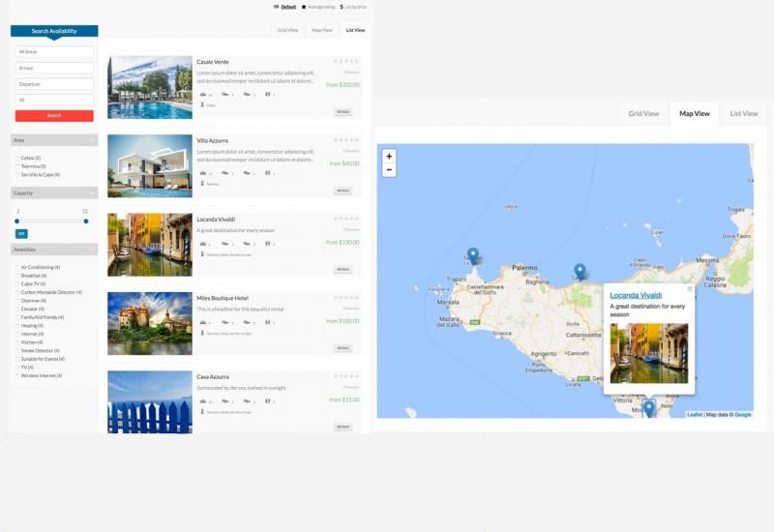
Task: Tick the Kitchen amenity checkbox
Action: pyautogui.click(x=17, y=342)
